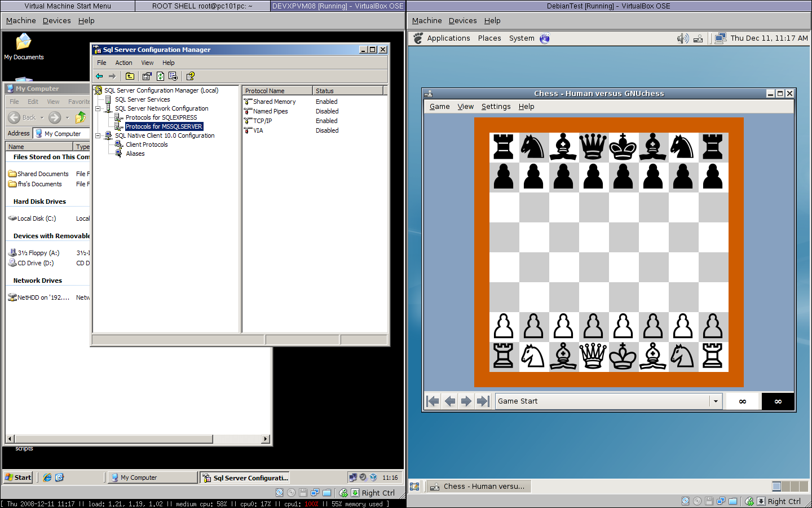Click the Show Desktop icon in GNOME bottom panel

pos(414,487)
